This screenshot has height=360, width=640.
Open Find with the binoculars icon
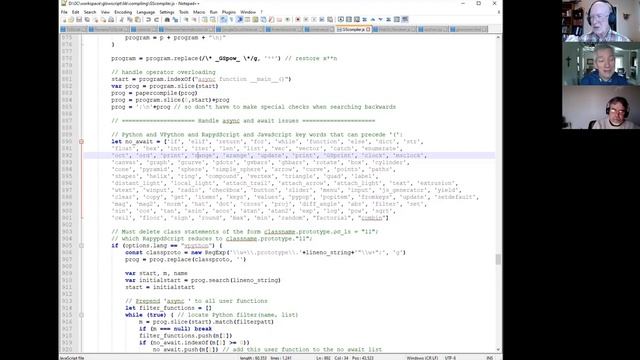[x=167, y=20]
